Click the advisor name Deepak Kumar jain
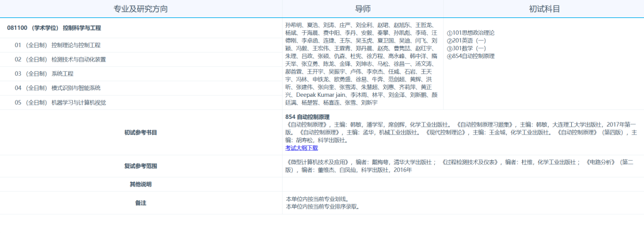 [x=320, y=95]
